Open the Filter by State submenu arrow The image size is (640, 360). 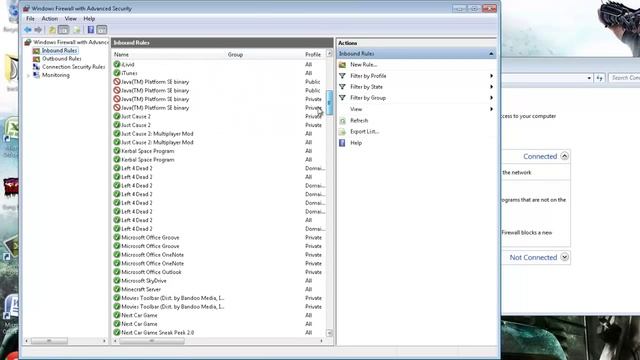(x=491, y=87)
